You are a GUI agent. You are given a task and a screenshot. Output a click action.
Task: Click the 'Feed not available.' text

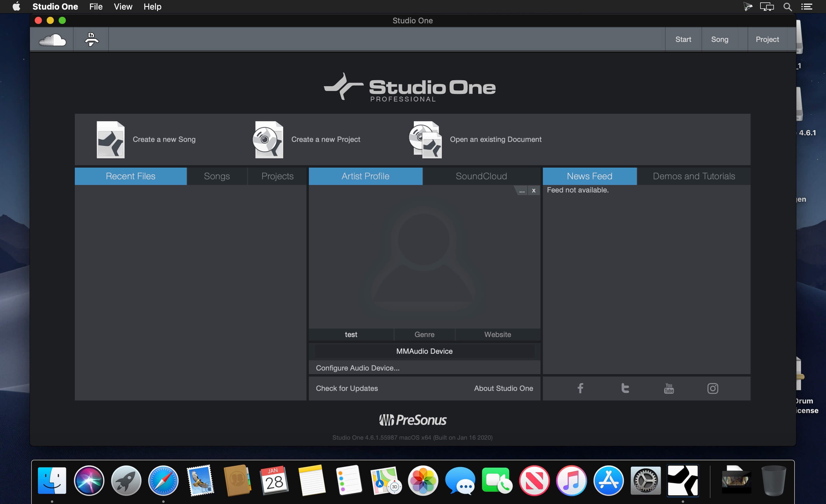(578, 190)
